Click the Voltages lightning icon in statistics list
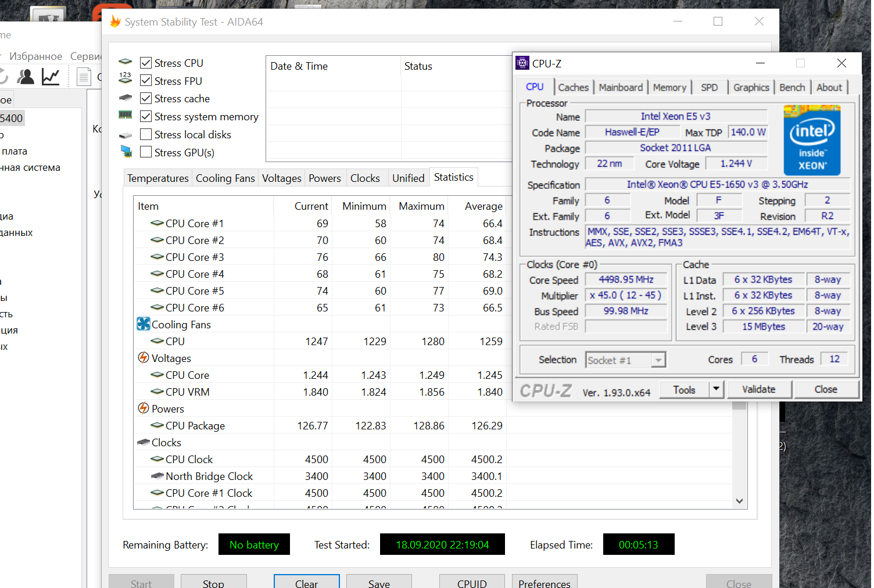874x588 pixels. pos(144,357)
